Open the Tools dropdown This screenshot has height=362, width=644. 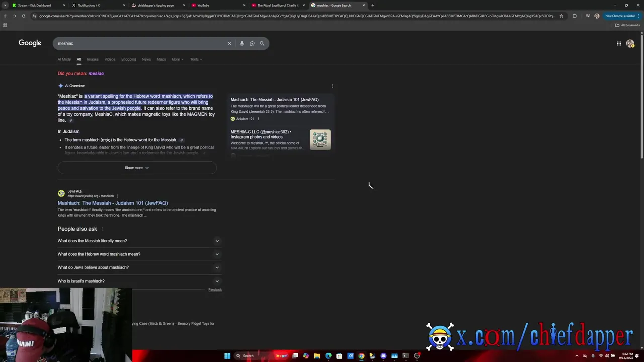coord(196,59)
